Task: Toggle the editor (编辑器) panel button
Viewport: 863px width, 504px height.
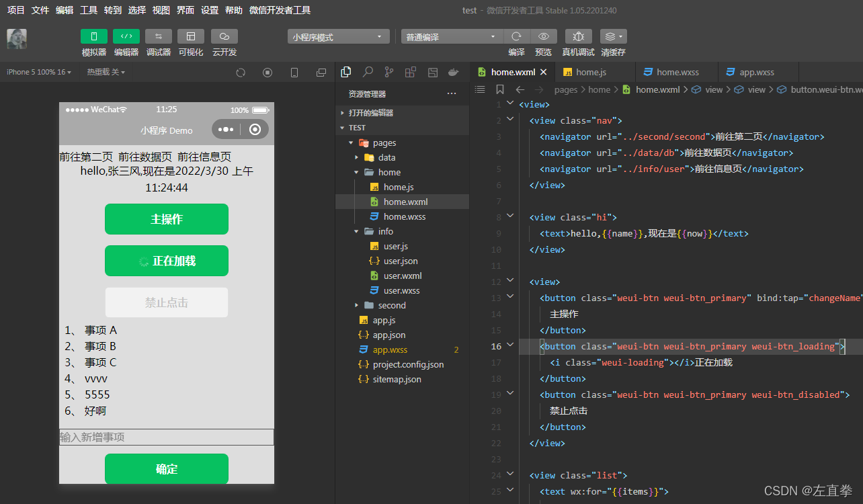Action: 126,36
